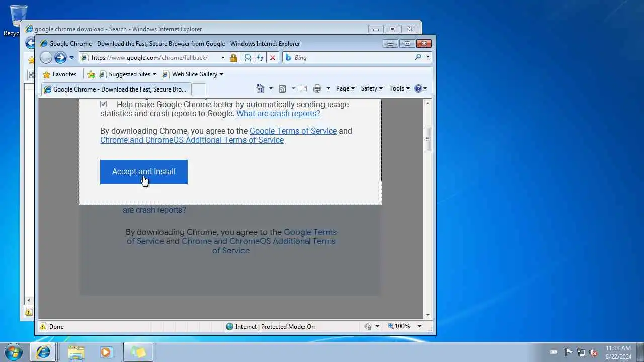The image size is (644, 362).
Task: Open the Help question mark menu
Action: pyautogui.click(x=420, y=88)
